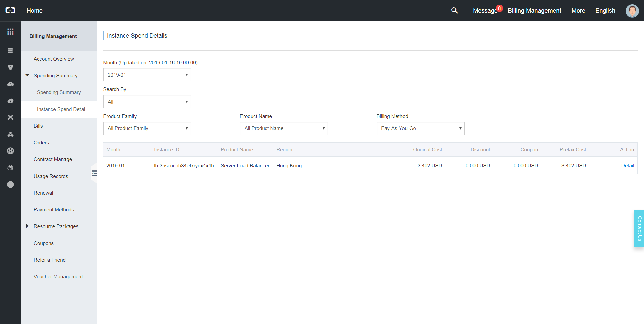Click the Detail link for the load balancer

click(x=627, y=166)
